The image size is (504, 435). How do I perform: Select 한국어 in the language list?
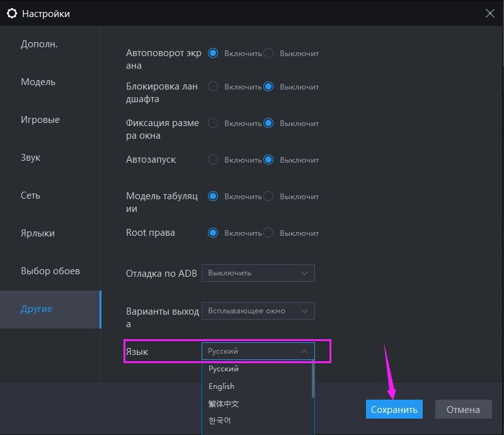click(220, 420)
